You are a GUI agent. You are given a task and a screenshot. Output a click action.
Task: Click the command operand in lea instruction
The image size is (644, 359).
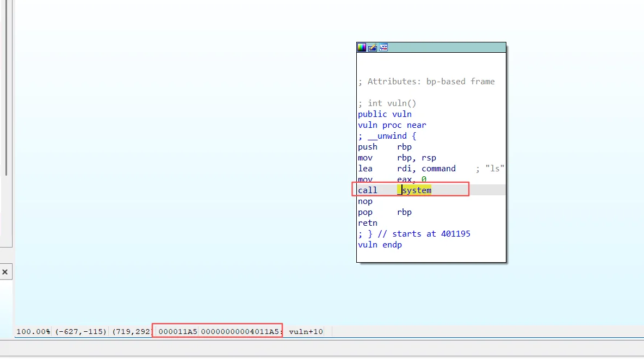[438, 169]
